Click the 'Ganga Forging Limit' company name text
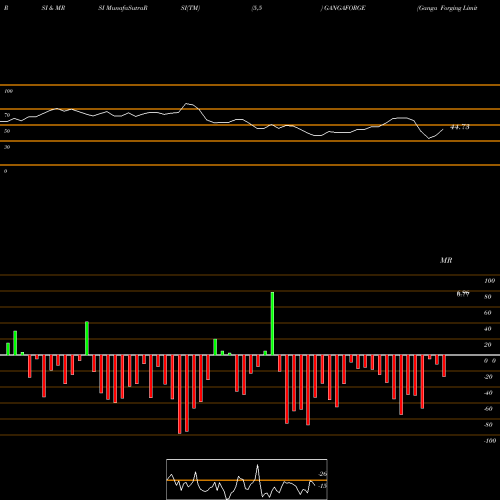This screenshot has width=500, height=500. (x=447, y=8)
